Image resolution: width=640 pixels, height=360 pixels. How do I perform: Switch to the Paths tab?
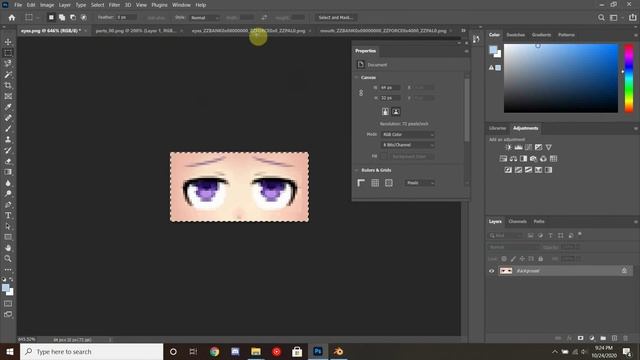539,222
